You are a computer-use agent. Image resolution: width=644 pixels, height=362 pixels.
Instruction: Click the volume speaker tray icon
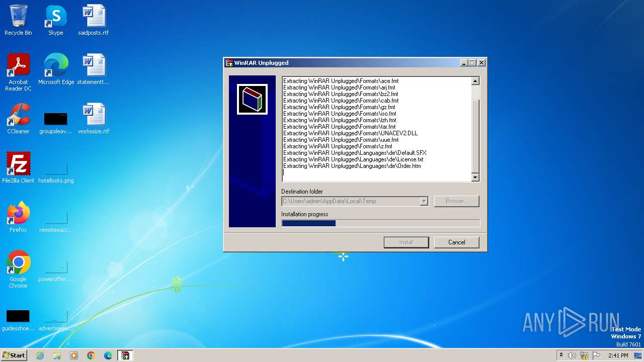tap(572, 355)
